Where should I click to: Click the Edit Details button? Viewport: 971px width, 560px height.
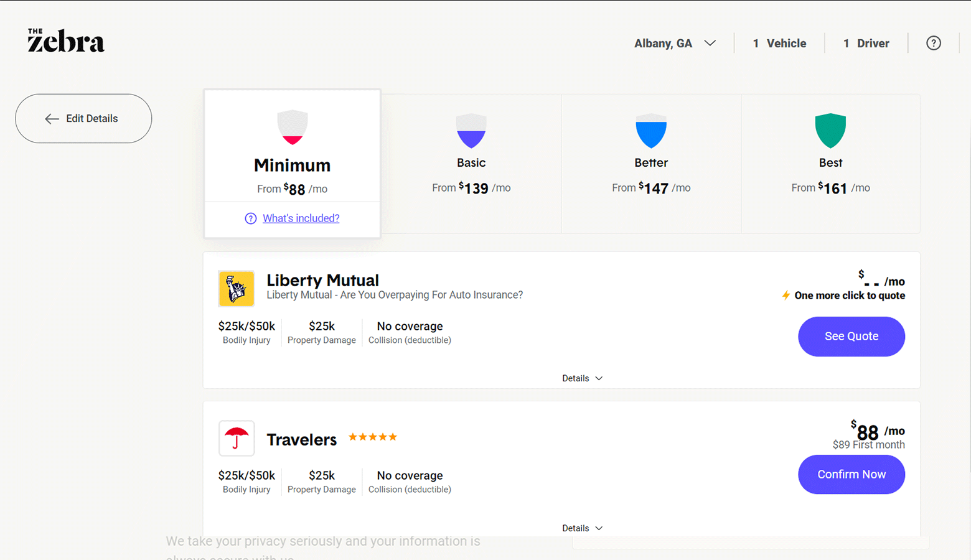83,118
